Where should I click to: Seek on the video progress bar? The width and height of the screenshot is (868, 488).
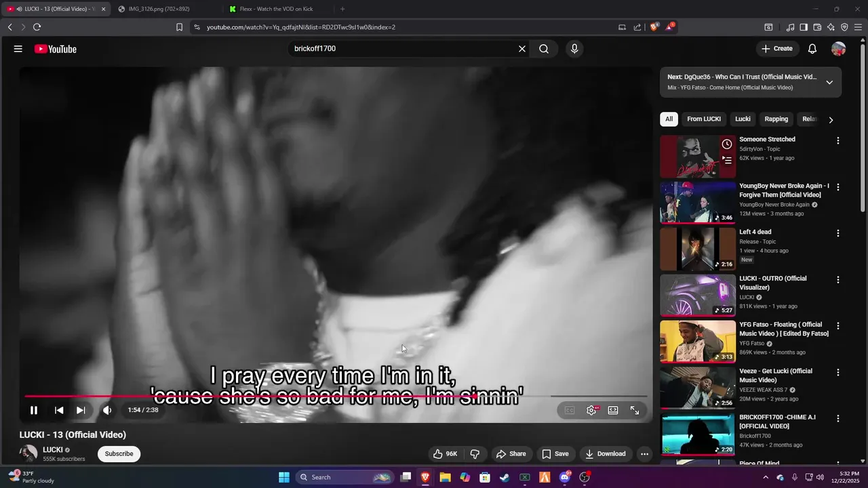[x=336, y=396]
